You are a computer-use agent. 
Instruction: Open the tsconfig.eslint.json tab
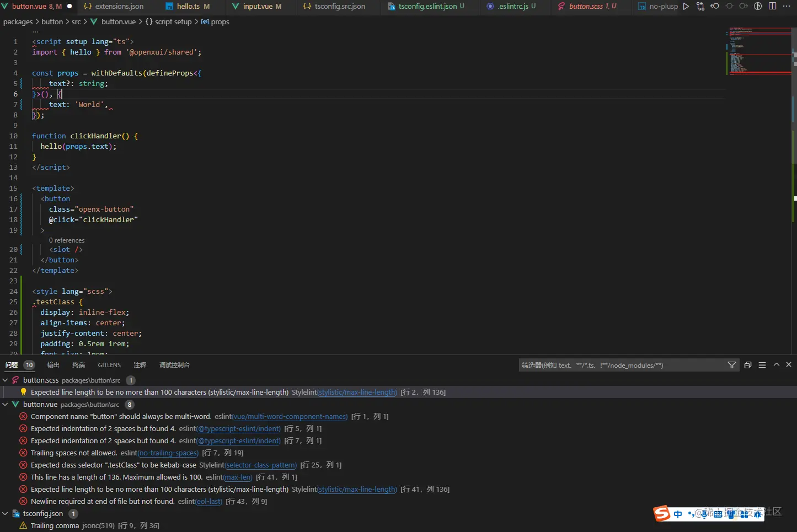coord(427,6)
